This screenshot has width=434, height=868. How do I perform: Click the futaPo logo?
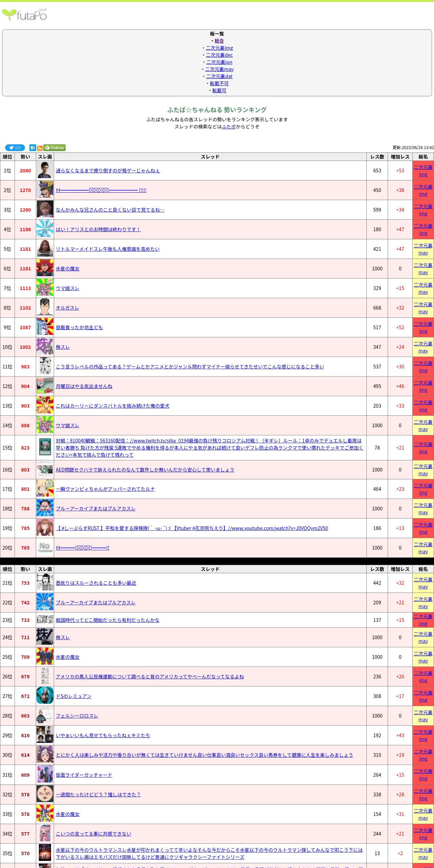coord(24,15)
